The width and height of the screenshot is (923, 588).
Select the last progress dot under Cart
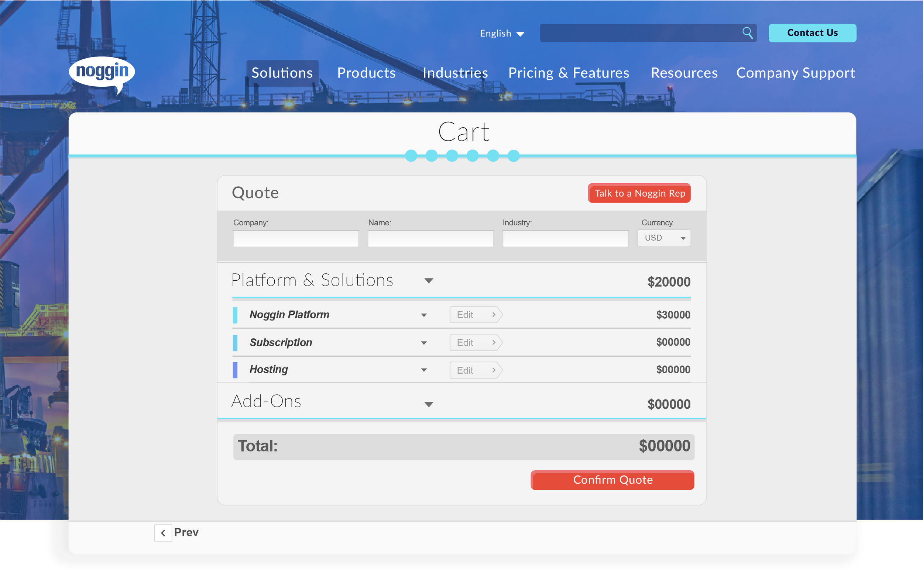(x=514, y=156)
